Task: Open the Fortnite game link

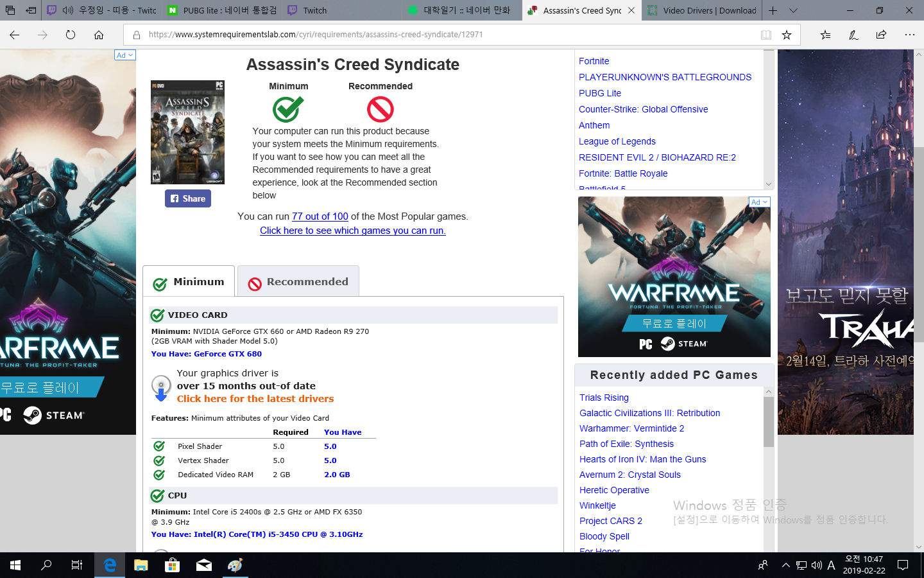Action: [594, 61]
